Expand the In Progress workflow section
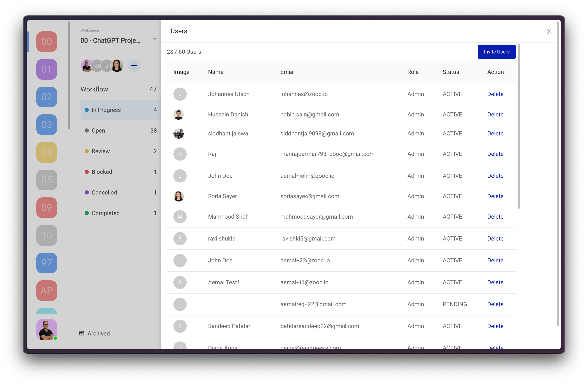The height and width of the screenshot is (384, 588). 106,110
